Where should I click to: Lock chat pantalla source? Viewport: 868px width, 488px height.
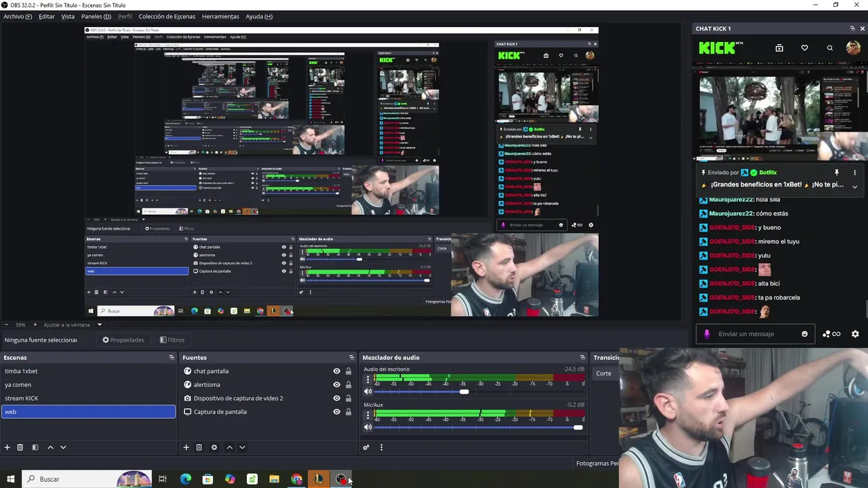tap(349, 371)
